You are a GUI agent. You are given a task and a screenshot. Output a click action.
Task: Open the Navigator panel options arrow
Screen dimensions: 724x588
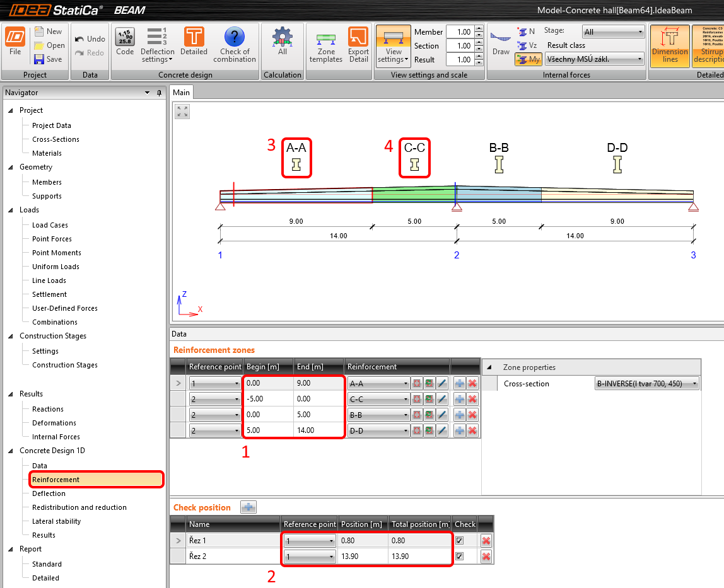(x=148, y=93)
